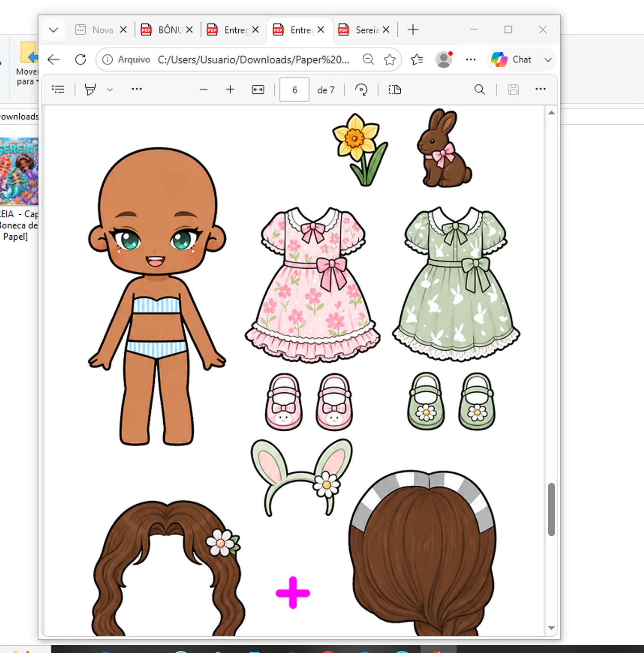Screen dimensions: 644x653
Task: Click the address bar file path
Action: tap(253, 59)
